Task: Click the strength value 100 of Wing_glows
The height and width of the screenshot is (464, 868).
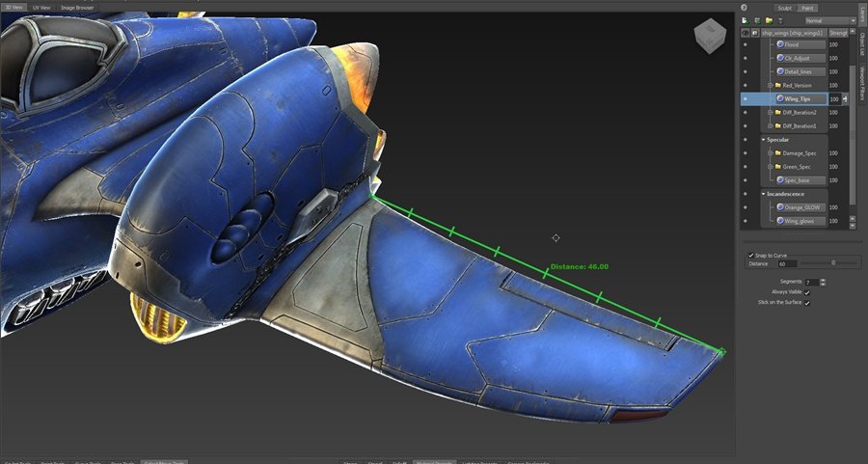Action: click(833, 221)
